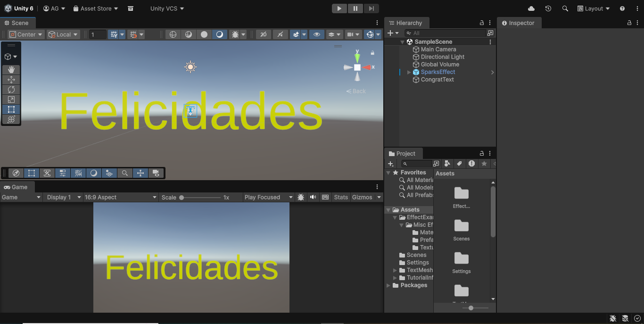Click the Play button

(x=339, y=8)
